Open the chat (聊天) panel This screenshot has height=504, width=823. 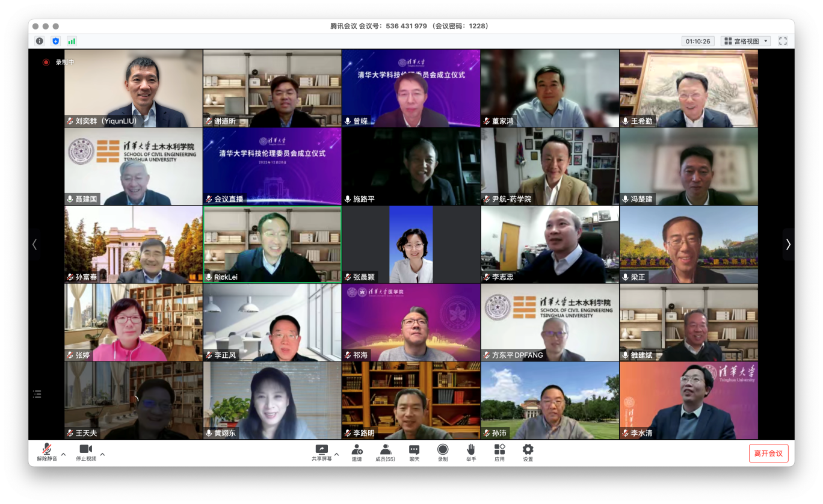(x=414, y=450)
